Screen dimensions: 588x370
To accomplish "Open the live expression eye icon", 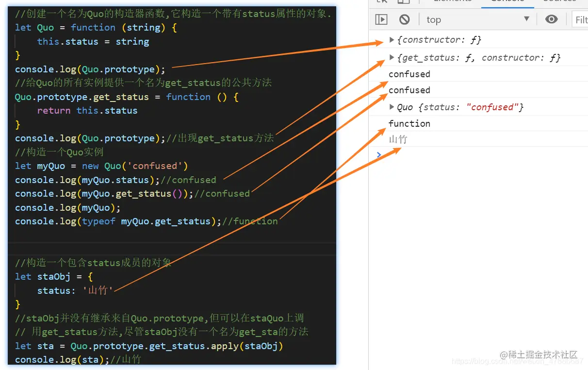I will tap(551, 19).
